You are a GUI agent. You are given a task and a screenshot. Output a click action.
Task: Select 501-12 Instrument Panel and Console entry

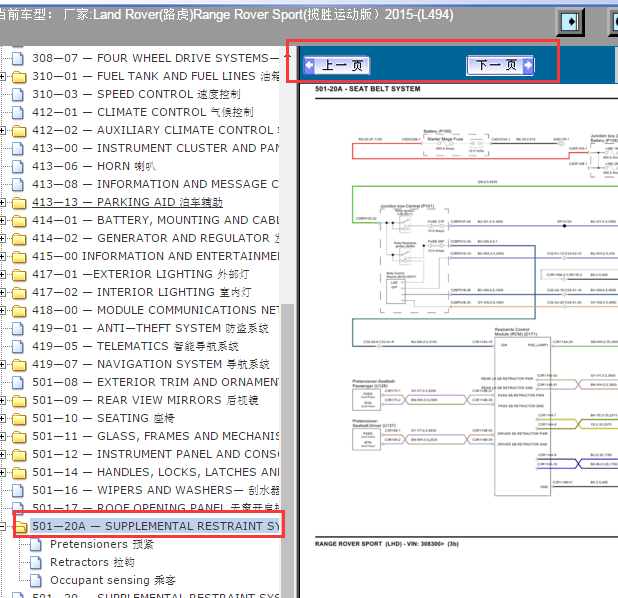155,454
